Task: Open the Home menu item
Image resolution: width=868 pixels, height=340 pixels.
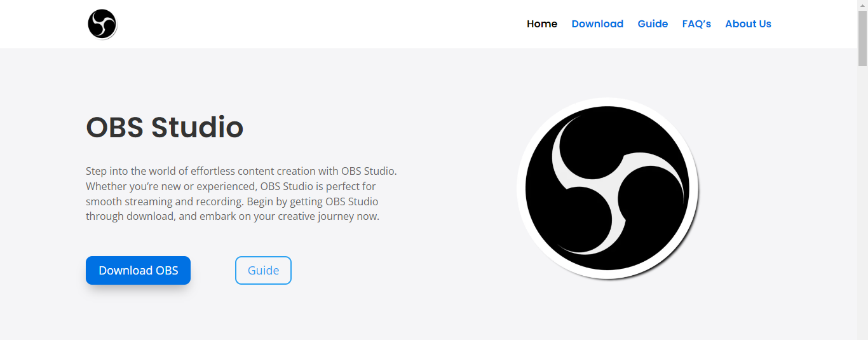Action: pos(542,24)
